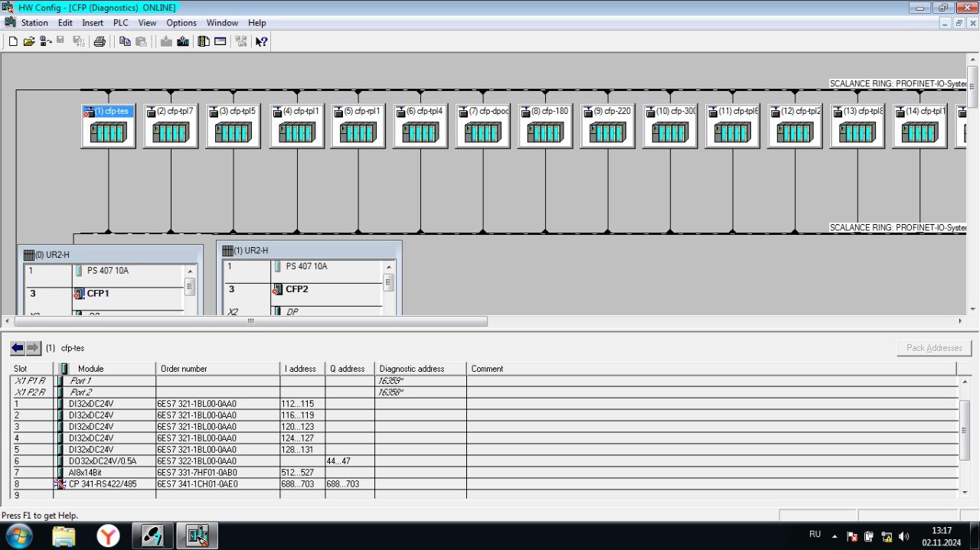The height and width of the screenshot is (550, 980).
Task: Select the Port 1 row
Action: (x=483, y=381)
